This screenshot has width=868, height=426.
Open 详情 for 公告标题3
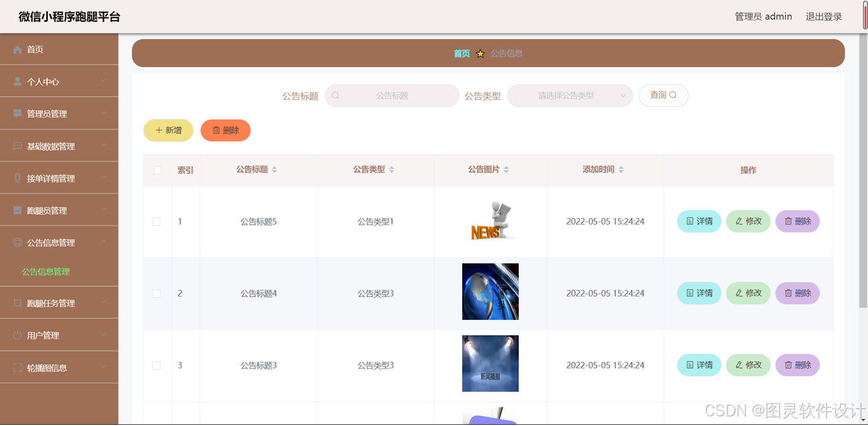[x=699, y=365]
